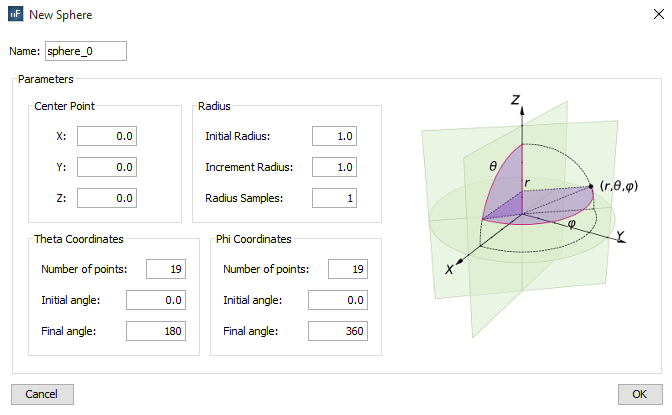Focus Phi Final angle input

coord(339,331)
